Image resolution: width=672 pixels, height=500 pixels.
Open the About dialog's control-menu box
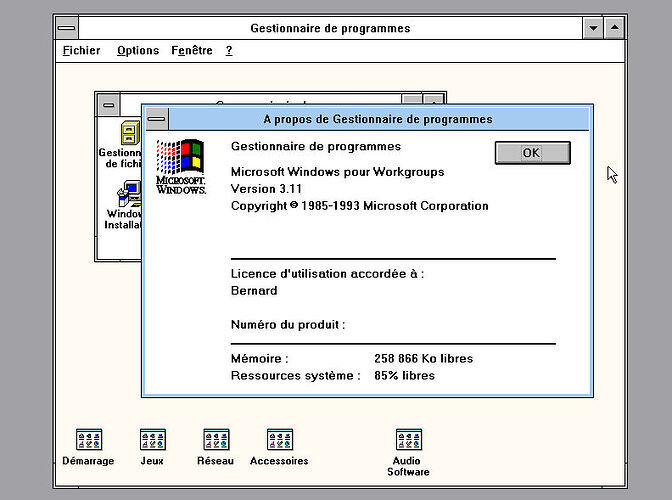pyautogui.click(x=156, y=119)
